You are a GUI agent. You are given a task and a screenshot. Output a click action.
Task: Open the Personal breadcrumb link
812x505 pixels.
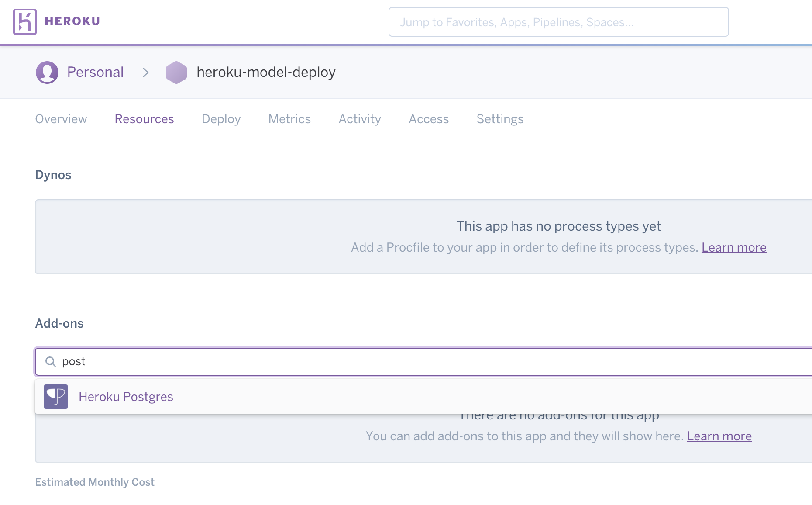pyautogui.click(x=95, y=72)
